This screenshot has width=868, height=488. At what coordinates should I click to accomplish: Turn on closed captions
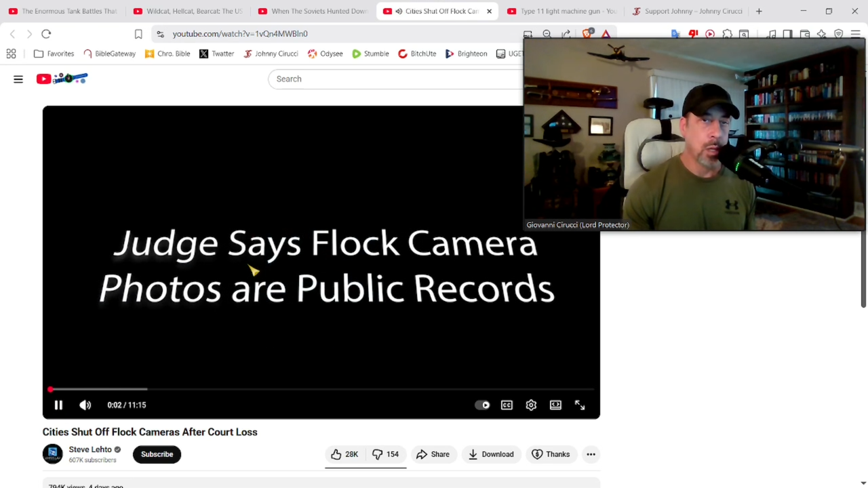click(x=507, y=405)
